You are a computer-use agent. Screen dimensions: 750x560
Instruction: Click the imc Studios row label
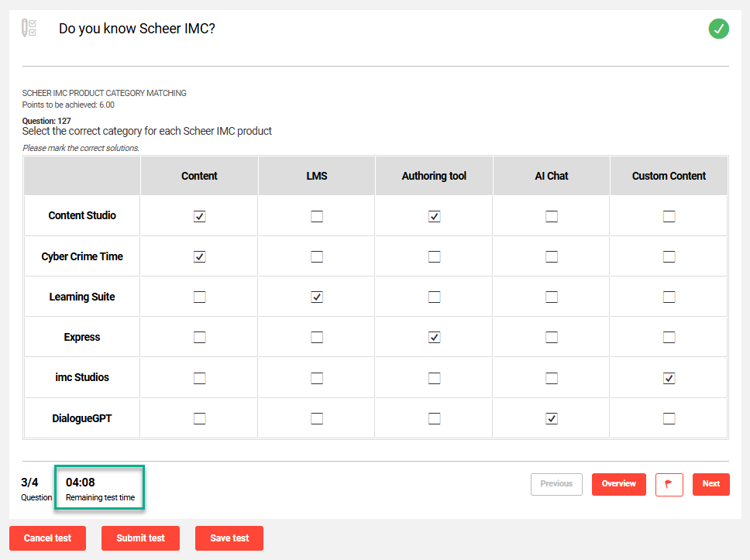[82, 377]
